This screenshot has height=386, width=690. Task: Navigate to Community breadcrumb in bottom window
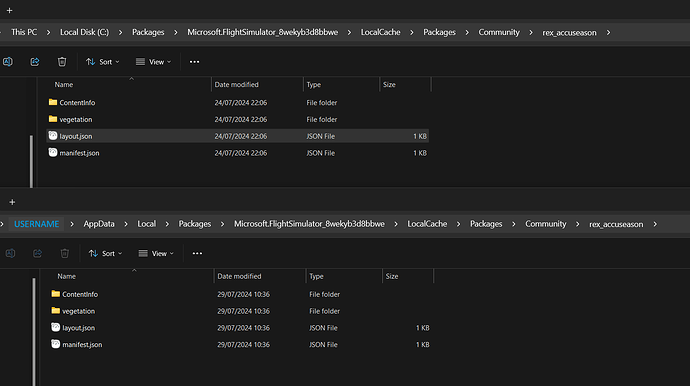pyautogui.click(x=546, y=224)
